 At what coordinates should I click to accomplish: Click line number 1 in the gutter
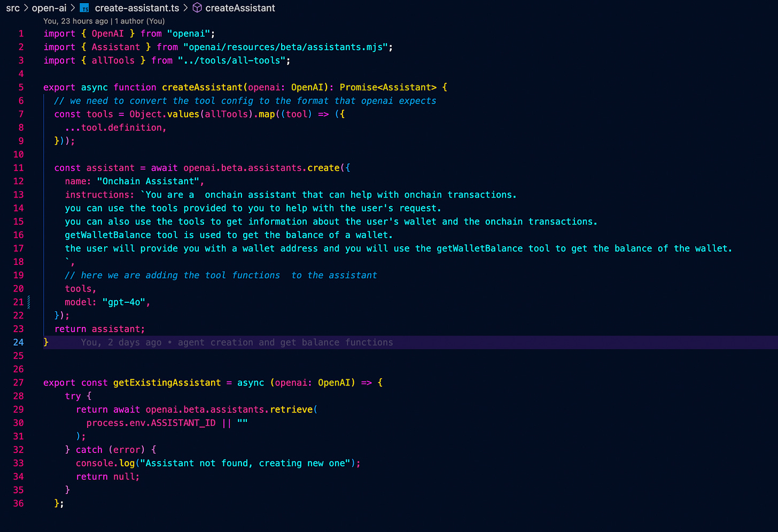[x=21, y=34]
